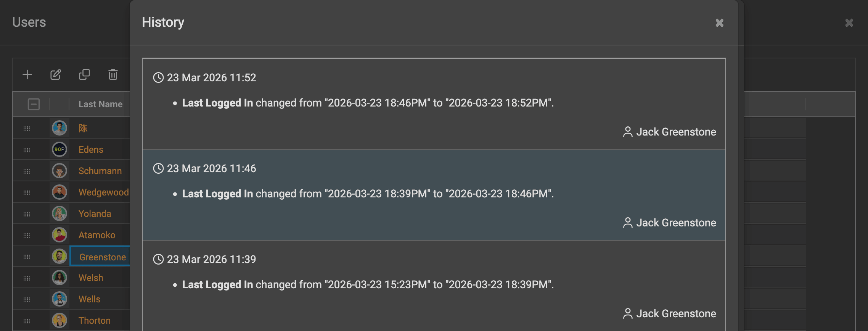The width and height of the screenshot is (868, 331).
Task: Click the Yolanda user avatar
Action: point(59,213)
